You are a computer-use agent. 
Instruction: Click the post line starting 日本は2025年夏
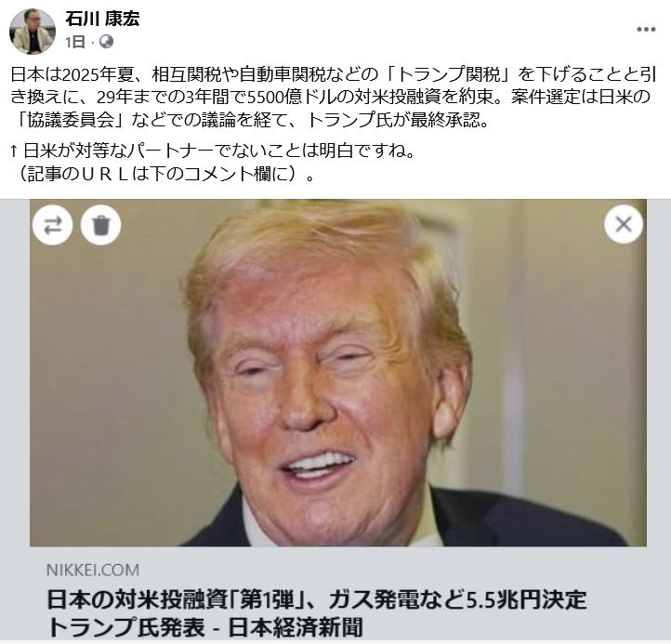point(333,74)
